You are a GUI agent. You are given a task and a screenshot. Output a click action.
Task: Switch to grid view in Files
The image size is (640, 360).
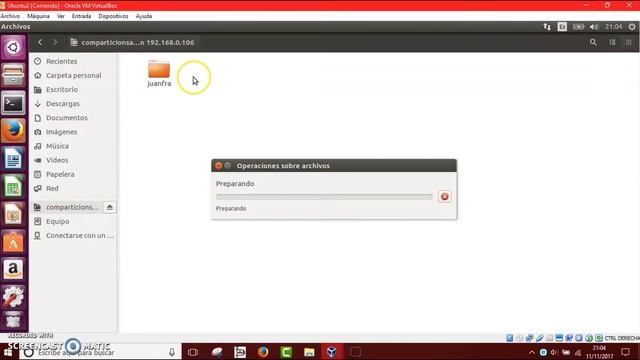pos(629,42)
